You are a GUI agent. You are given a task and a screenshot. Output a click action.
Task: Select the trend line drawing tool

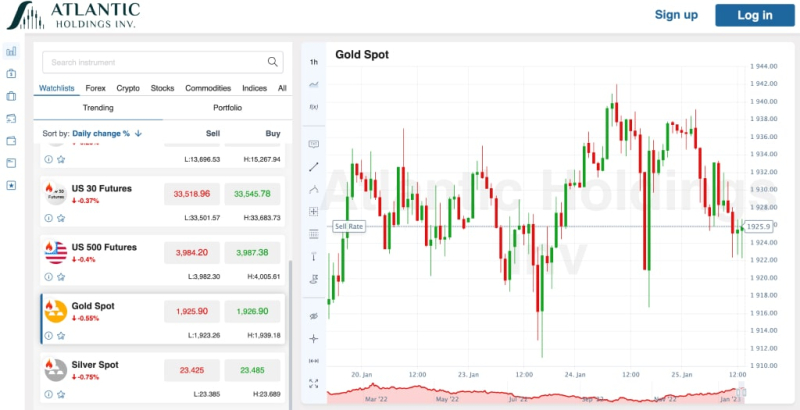(314, 166)
